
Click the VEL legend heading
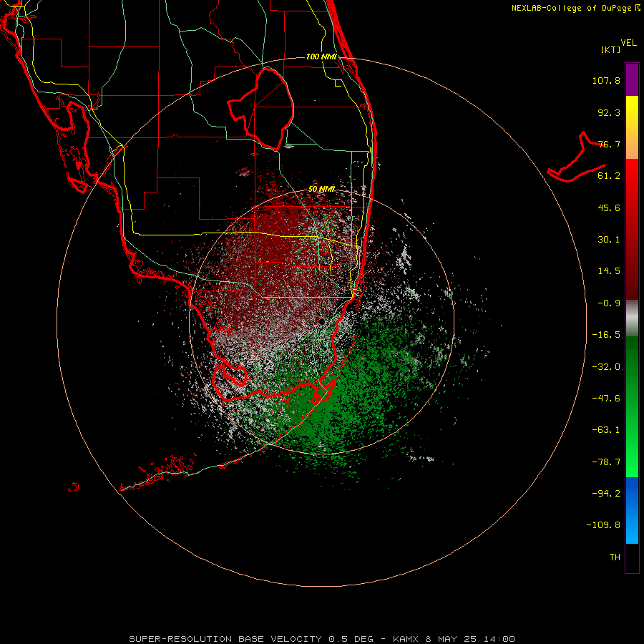(x=628, y=42)
